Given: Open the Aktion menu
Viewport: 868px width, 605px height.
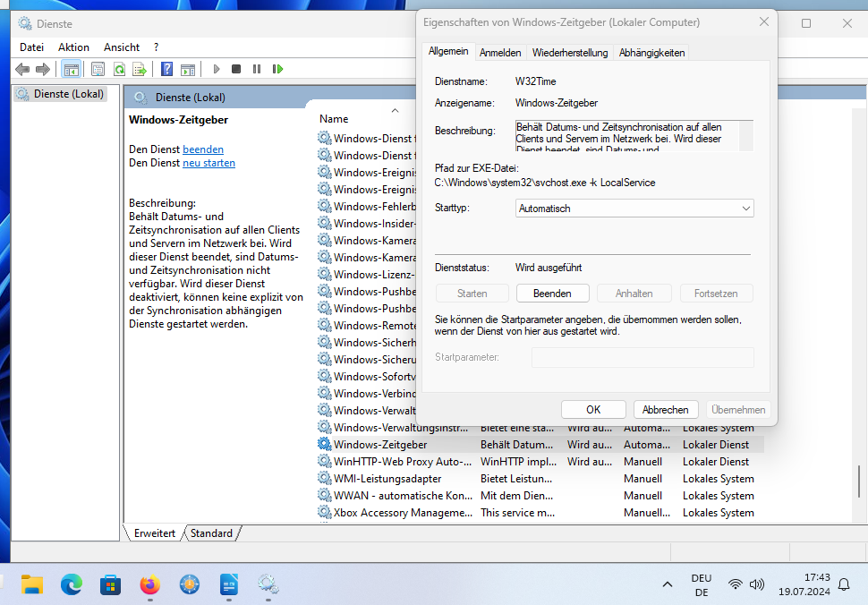Looking at the screenshot, I should click(x=73, y=47).
